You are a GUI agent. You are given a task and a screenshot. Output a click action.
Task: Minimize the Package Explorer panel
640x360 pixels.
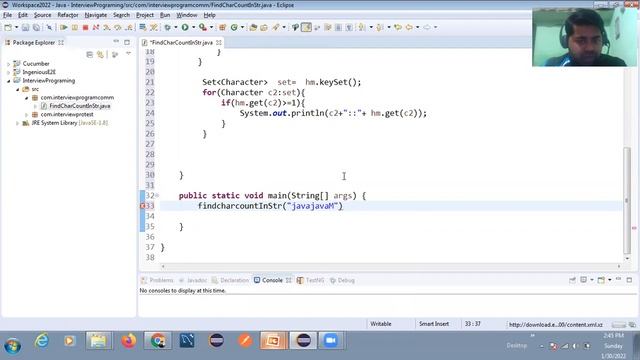tap(116, 42)
